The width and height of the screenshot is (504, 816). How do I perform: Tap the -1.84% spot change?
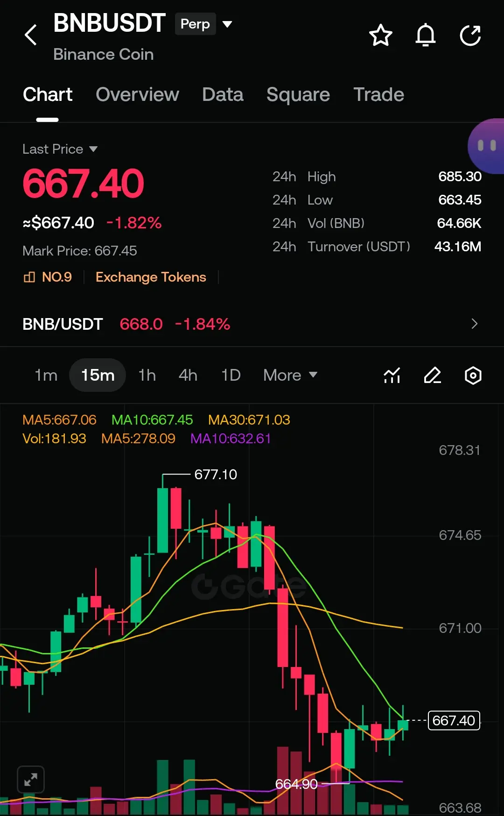click(x=203, y=324)
